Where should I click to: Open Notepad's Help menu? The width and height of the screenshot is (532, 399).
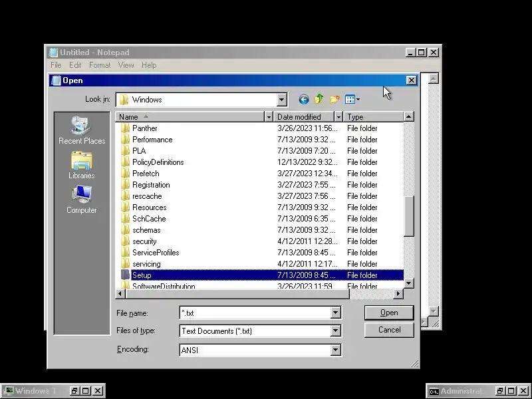pyautogui.click(x=149, y=65)
